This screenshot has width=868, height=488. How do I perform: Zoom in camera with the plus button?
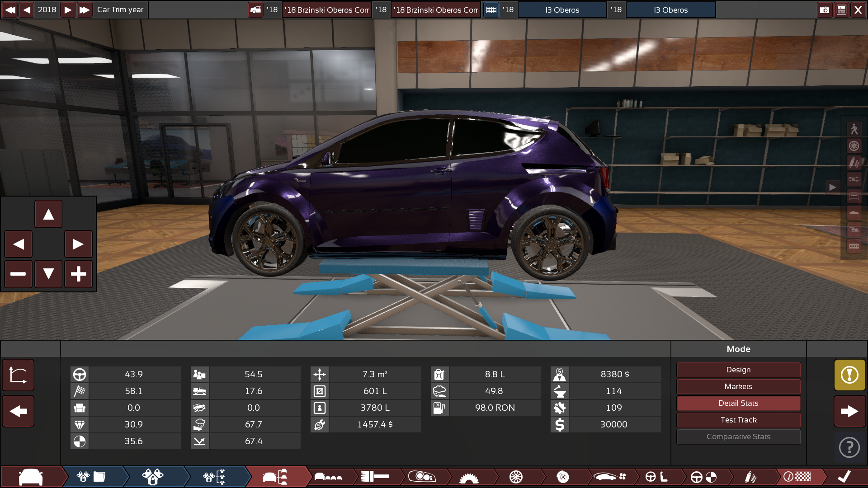(x=78, y=274)
